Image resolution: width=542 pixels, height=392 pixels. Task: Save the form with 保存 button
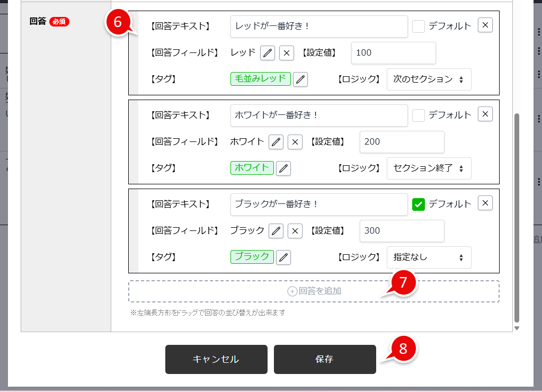click(324, 359)
